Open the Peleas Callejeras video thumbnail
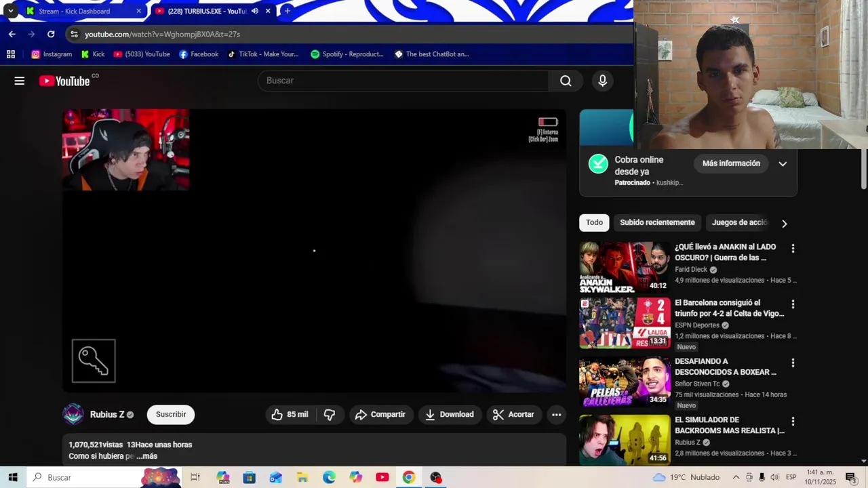Screen dimensions: 868x488 [x=625, y=382]
